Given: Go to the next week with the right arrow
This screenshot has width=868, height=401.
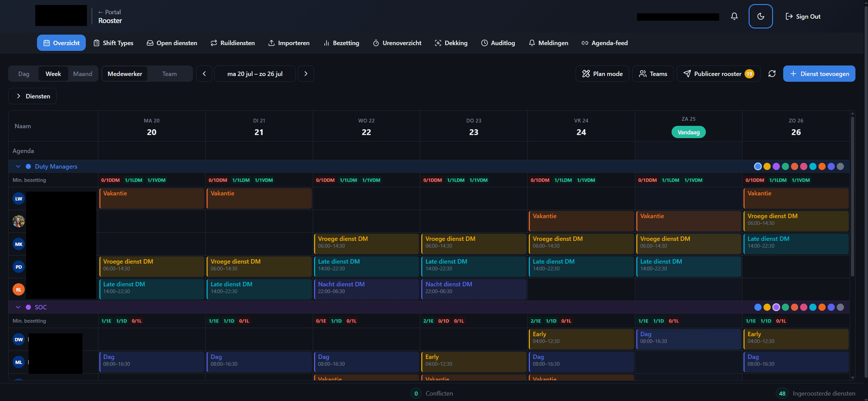Looking at the screenshot, I should click(x=306, y=74).
